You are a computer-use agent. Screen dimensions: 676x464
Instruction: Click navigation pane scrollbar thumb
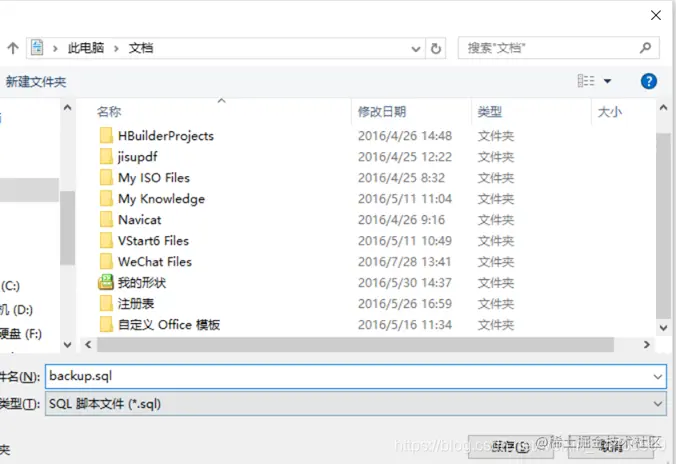coord(68,228)
